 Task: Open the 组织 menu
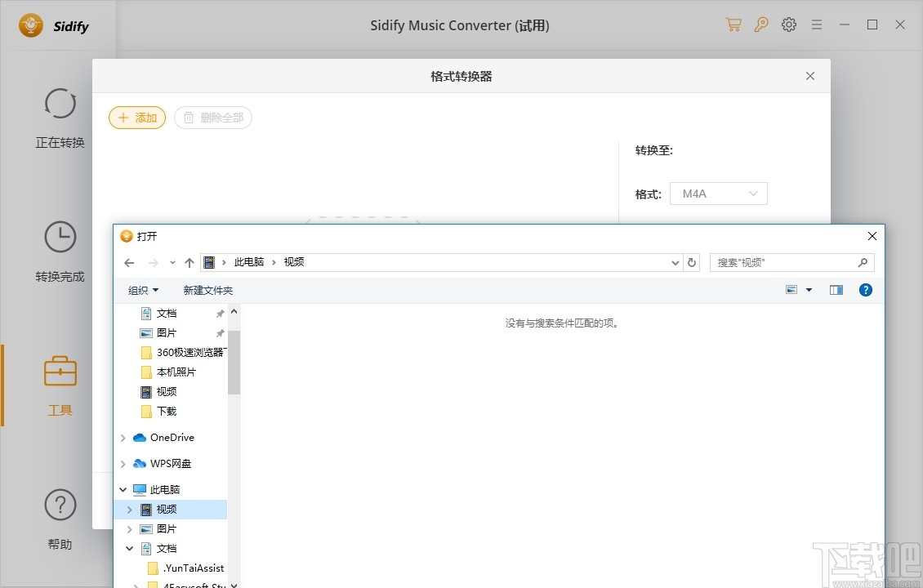point(143,289)
